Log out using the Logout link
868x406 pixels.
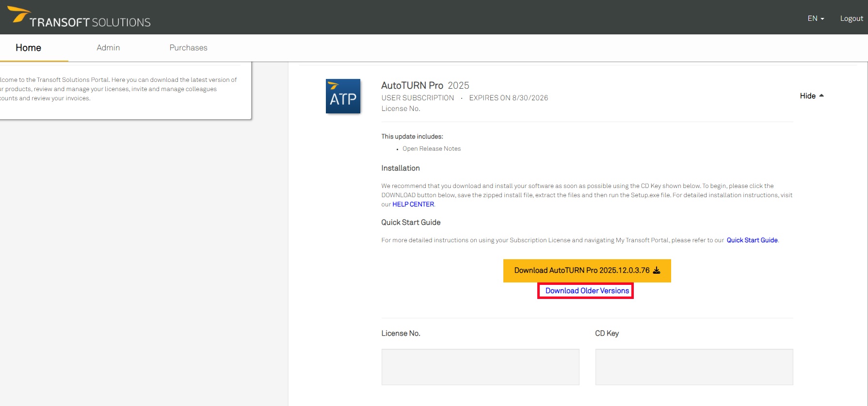(x=851, y=18)
